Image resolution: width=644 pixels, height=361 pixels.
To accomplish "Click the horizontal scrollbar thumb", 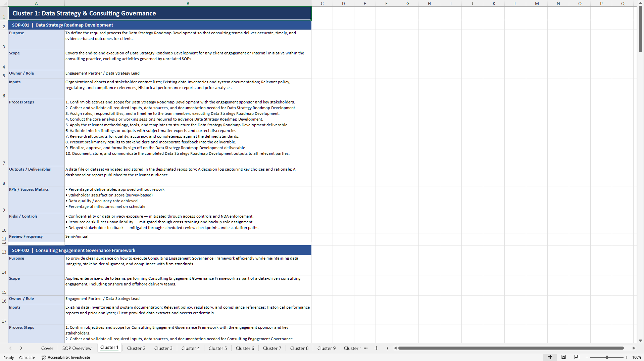I will (511, 348).
